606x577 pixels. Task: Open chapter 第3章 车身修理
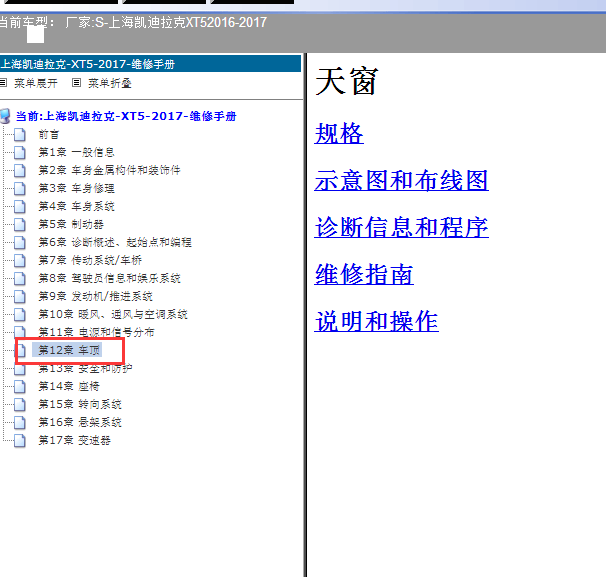(x=77, y=189)
